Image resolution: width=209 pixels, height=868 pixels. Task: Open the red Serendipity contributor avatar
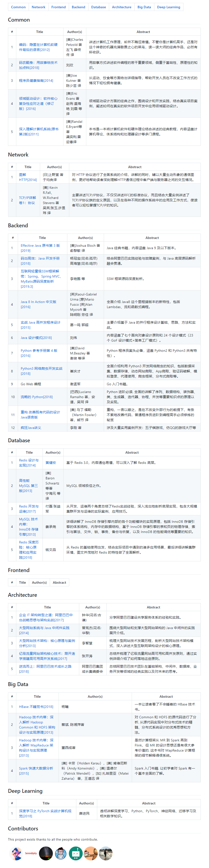(31, 853)
